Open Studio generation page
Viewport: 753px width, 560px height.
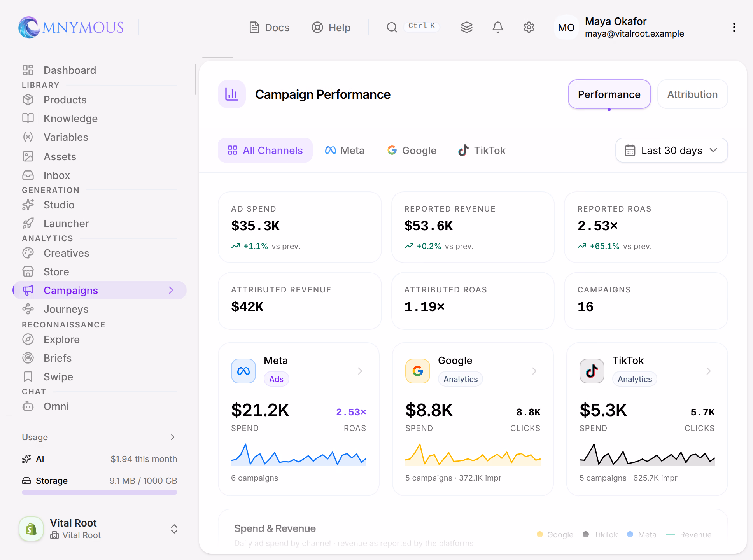100,205
